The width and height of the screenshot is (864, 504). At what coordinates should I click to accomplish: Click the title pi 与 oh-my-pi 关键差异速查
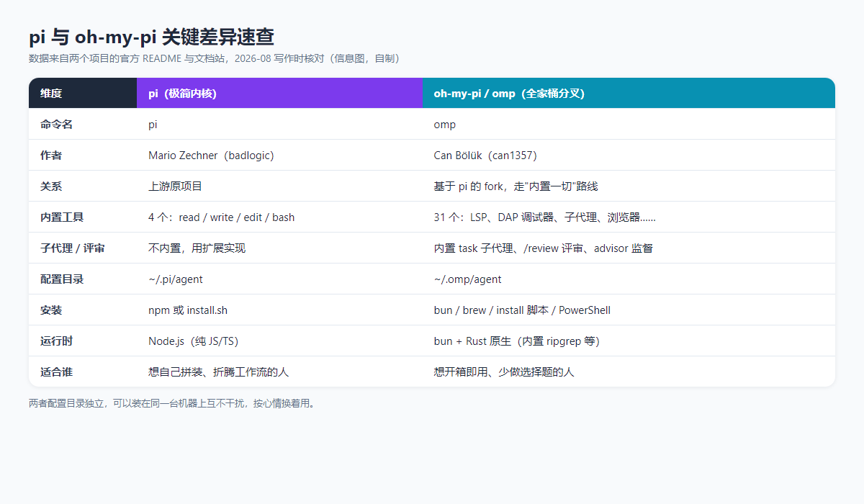pyautogui.click(x=151, y=37)
